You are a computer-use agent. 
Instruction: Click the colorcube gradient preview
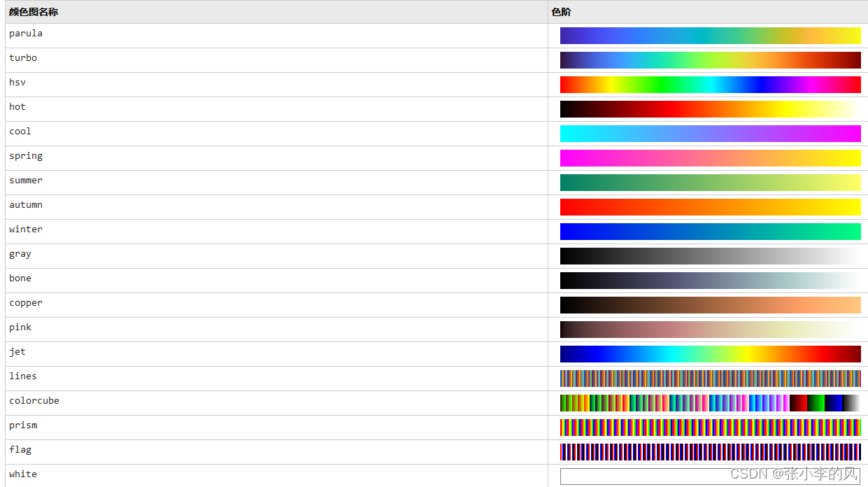pyautogui.click(x=710, y=403)
